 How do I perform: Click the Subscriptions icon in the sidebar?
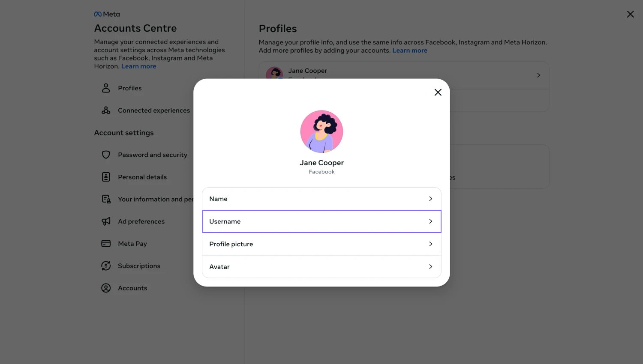[x=106, y=266]
